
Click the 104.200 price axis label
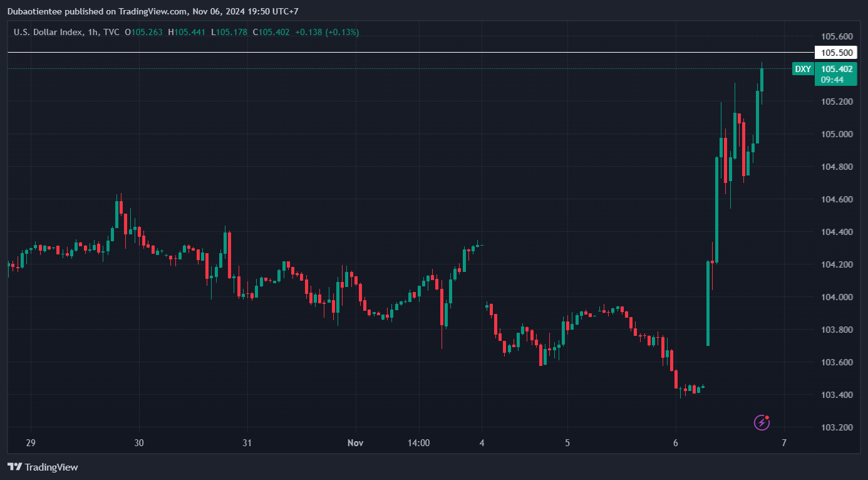tap(836, 264)
